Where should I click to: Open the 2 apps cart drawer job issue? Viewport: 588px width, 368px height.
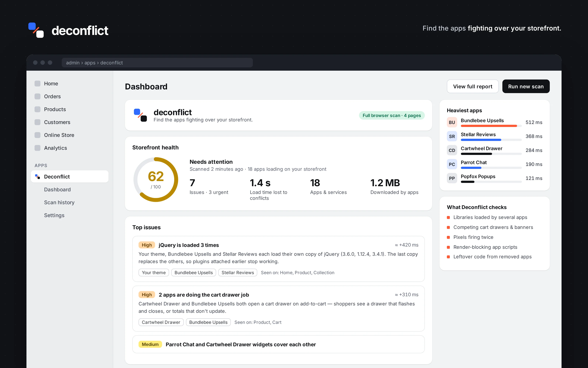[x=278, y=308]
